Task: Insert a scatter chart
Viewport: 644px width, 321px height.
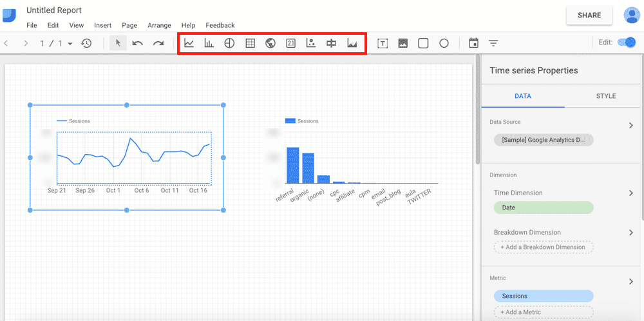Action: click(x=311, y=43)
